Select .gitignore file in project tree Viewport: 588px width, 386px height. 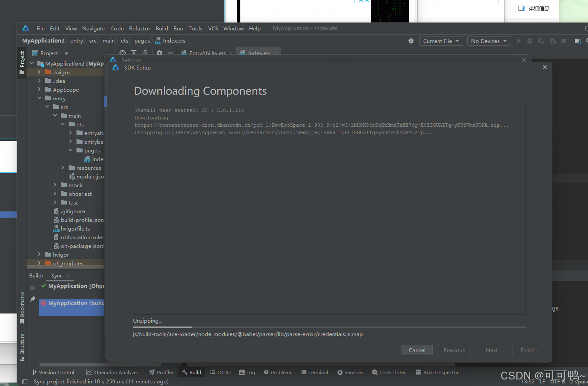[x=69, y=211]
